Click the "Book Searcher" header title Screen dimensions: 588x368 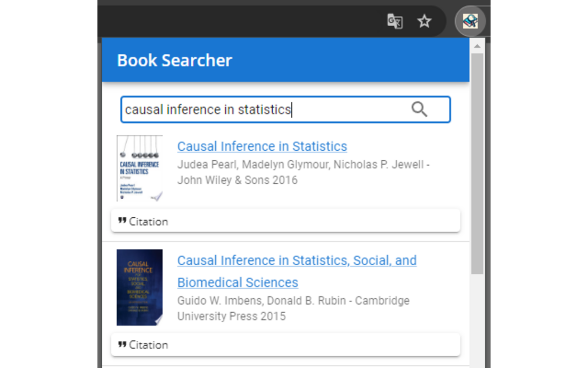(x=175, y=60)
